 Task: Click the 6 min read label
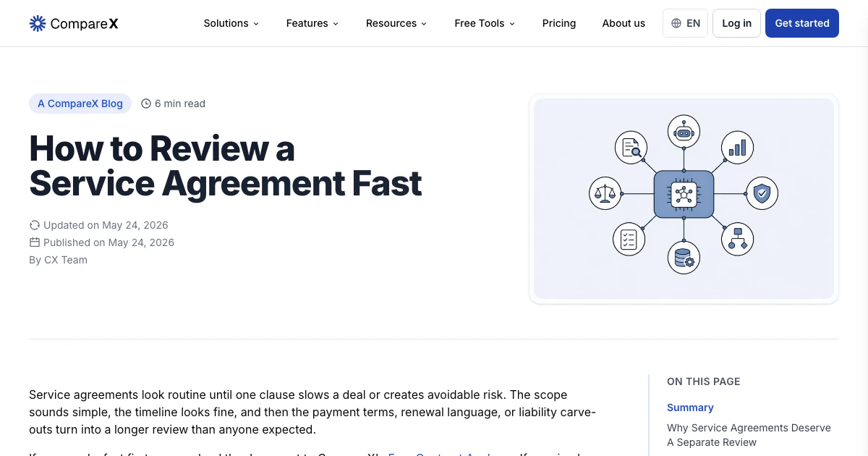180,104
